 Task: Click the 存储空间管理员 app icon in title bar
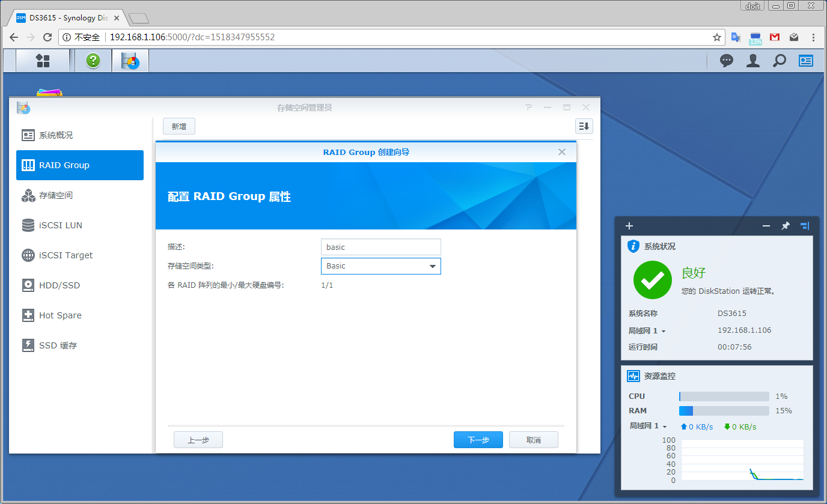[x=23, y=108]
